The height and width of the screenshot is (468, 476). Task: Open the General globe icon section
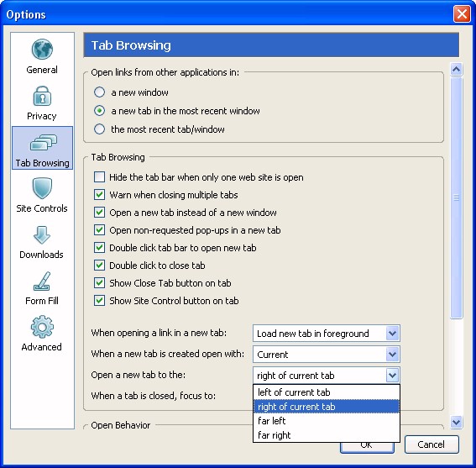[42, 50]
